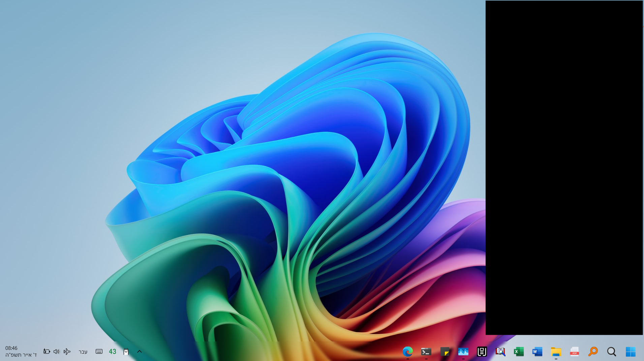Switch to the Terminal window
The image size is (644, 361).
tap(426, 352)
